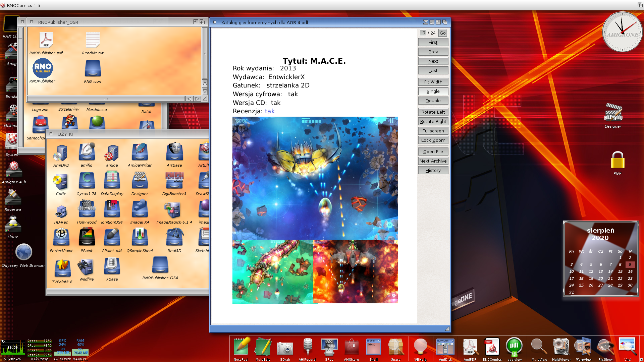Viewport: 644px width, 362px height.
Task: Click scroll-down arrow in RNOPublisher_OS4 window
Action: [x=205, y=91]
